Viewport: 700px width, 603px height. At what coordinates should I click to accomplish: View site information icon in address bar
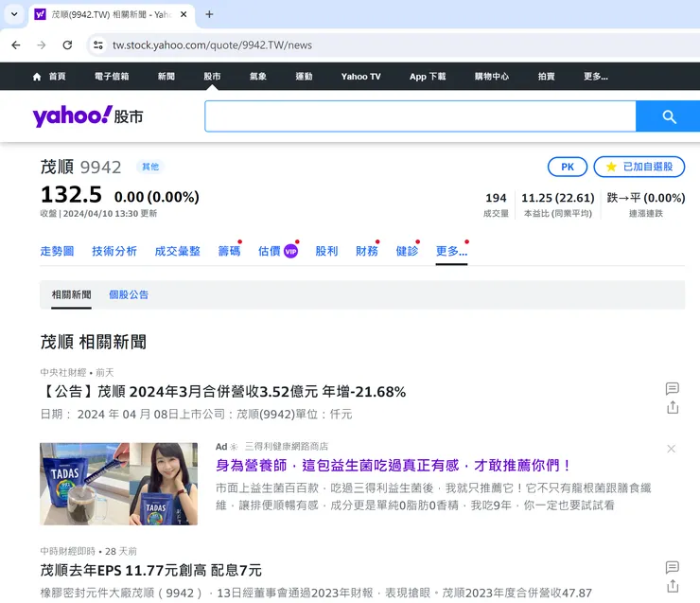point(98,45)
